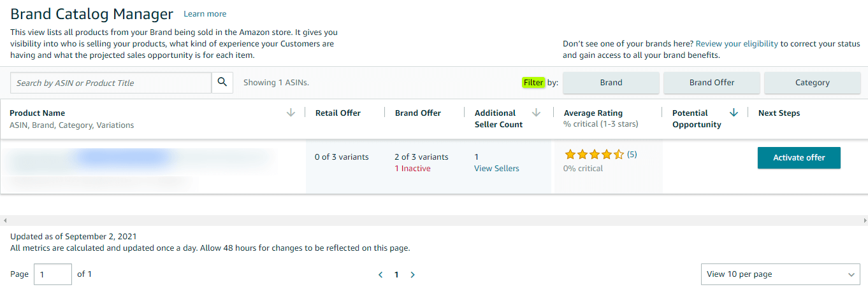Image resolution: width=868 pixels, height=294 pixels.
Task: Click the star rating icons
Action: tap(593, 155)
